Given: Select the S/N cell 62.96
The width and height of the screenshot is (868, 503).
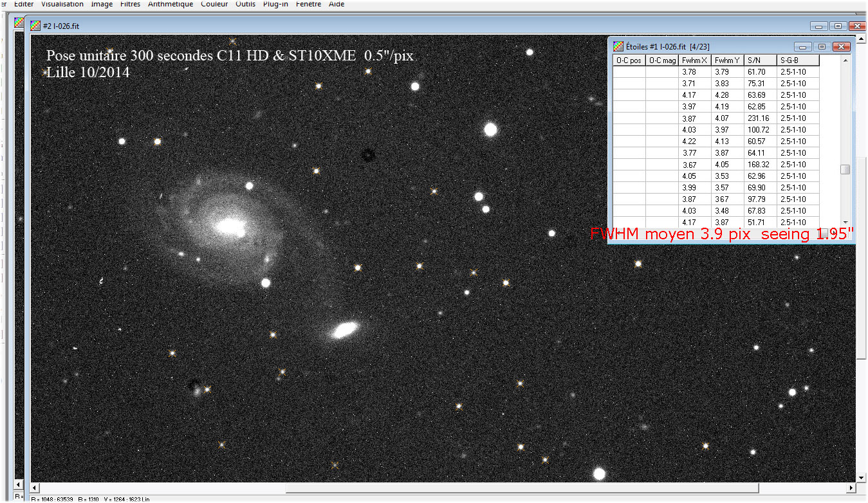Looking at the screenshot, I should [x=761, y=176].
